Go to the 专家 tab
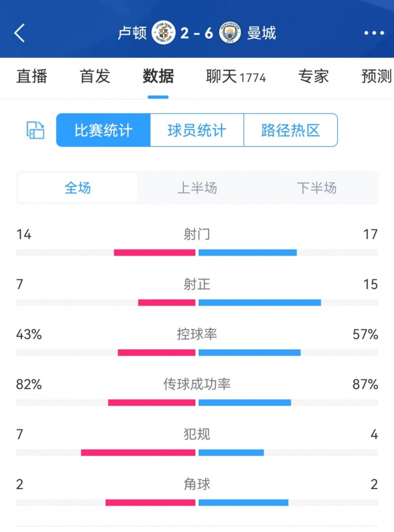 pyautogui.click(x=314, y=77)
